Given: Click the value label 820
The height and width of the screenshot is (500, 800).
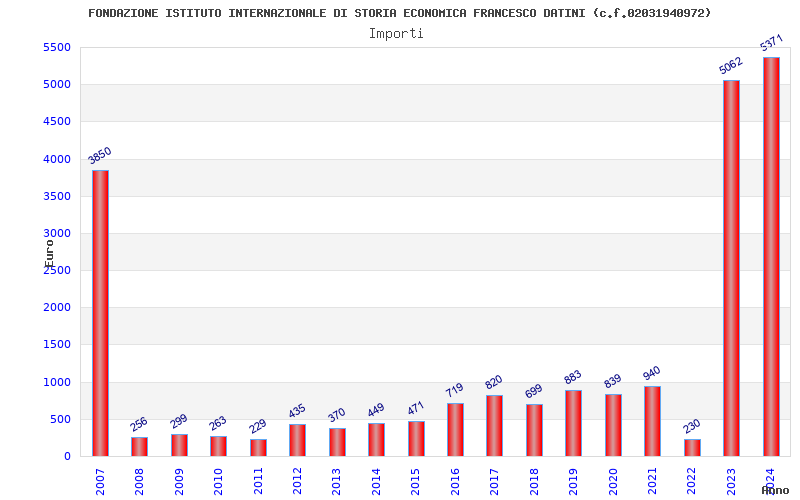Looking at the screenshot, I should [494, 382].
